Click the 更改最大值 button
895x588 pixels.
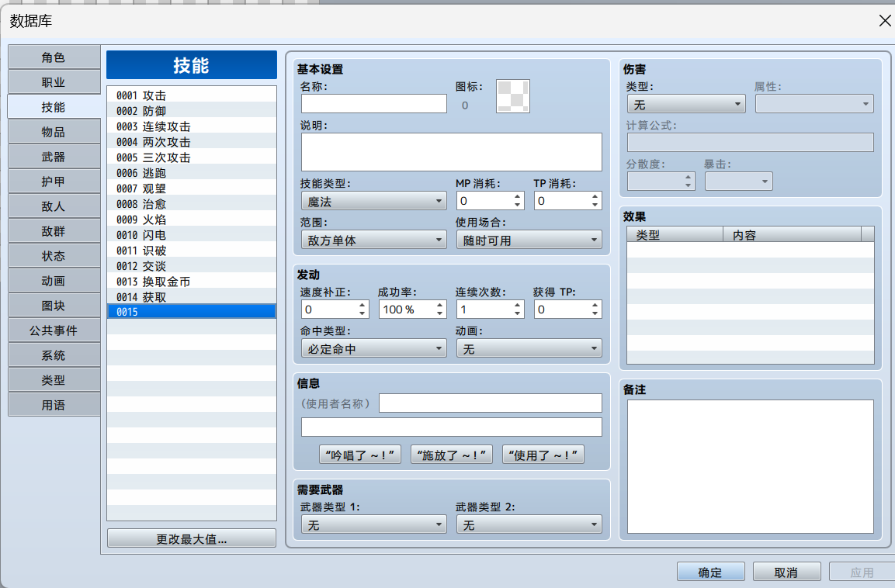click(x=191, y=539)
